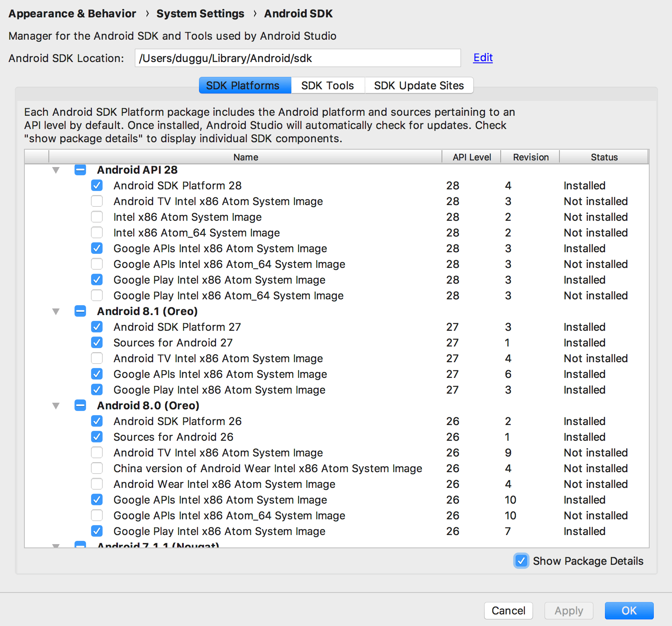Screen dimensions: 672x626
Task: Toggle the Android 8.0 (Oreo) group checkbox
Action: click(80, 406)
